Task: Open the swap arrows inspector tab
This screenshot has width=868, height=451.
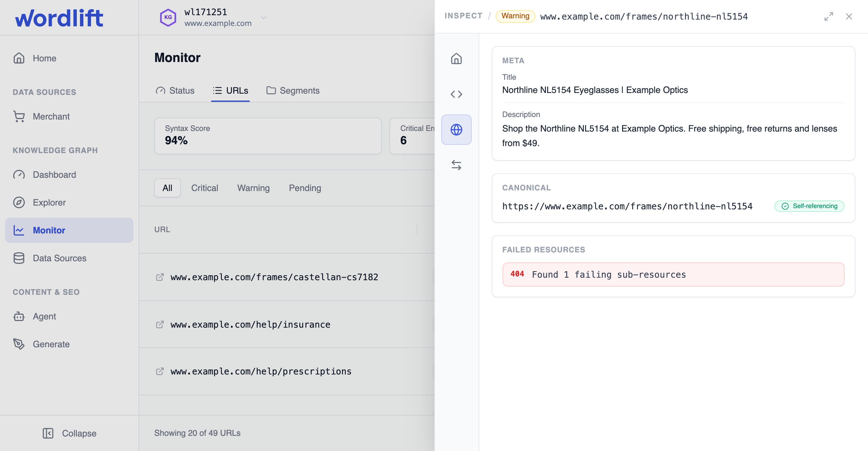Action: (456, 165)
